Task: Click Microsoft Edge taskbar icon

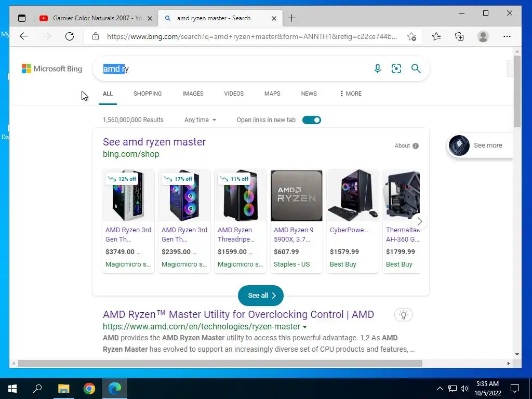Action: (x=115, y=389)
